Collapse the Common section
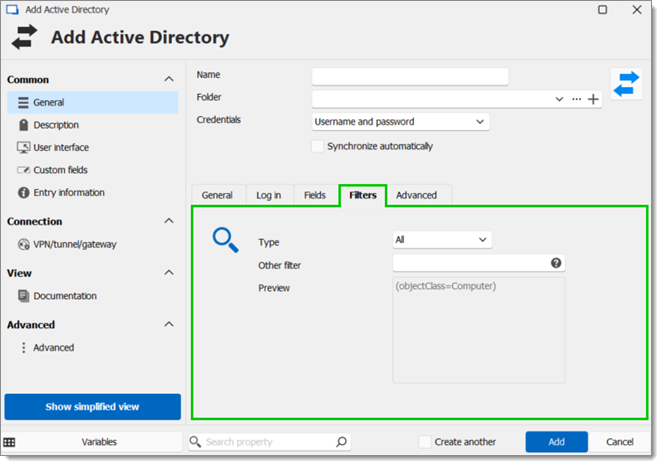Screen dimensions: 662x466 click(169, 79)
